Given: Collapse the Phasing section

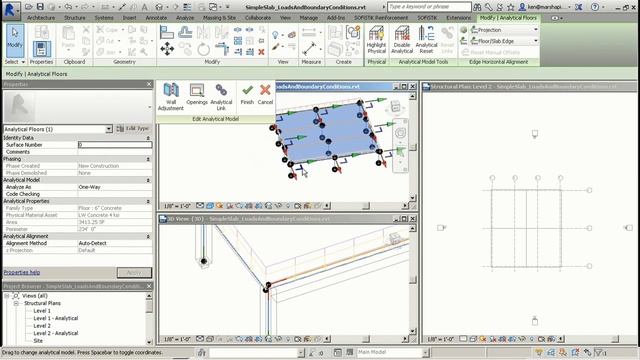Looking at the screenshot, I should [x=148, y=159].
